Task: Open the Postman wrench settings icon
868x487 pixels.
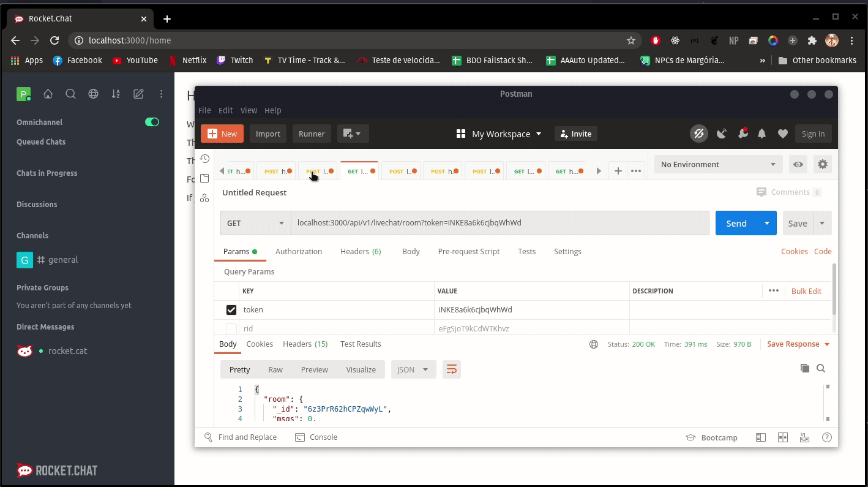Action: (743, 134)
